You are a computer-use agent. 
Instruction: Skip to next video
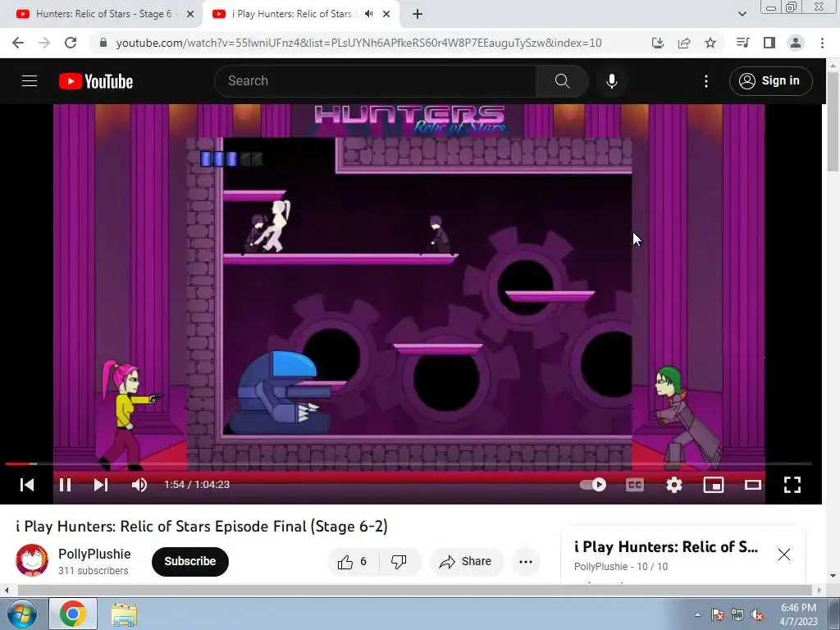(x=101, y=485)
